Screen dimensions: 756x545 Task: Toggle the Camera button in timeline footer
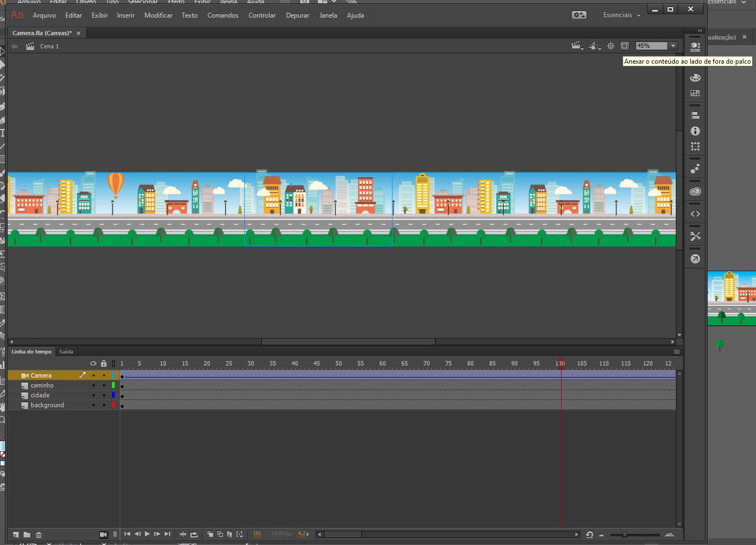103,535
